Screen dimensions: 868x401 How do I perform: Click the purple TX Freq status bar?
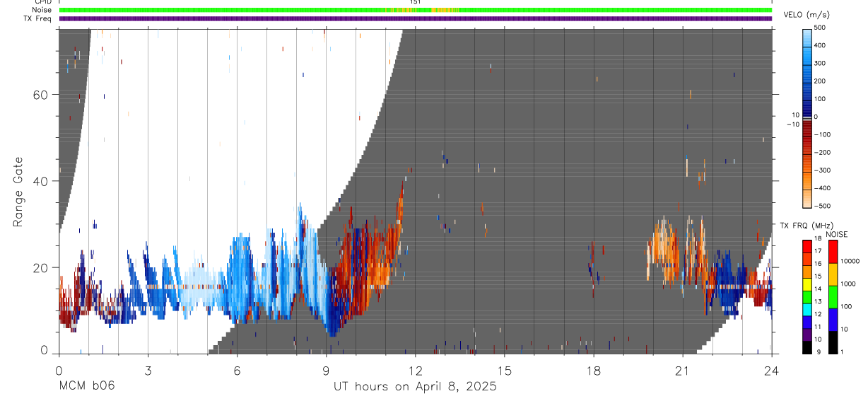click(x=416, y=19)
